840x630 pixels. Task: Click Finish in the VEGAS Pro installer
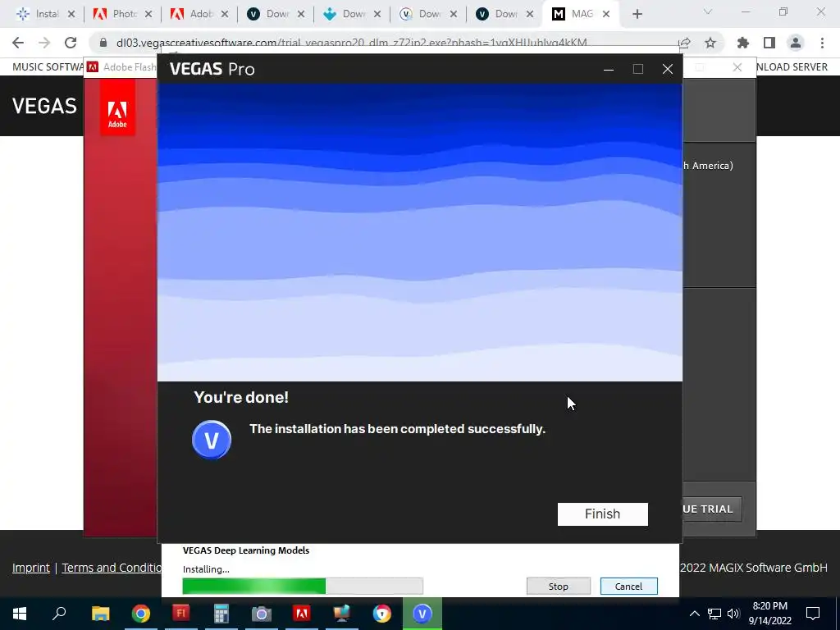pos(602,514)
